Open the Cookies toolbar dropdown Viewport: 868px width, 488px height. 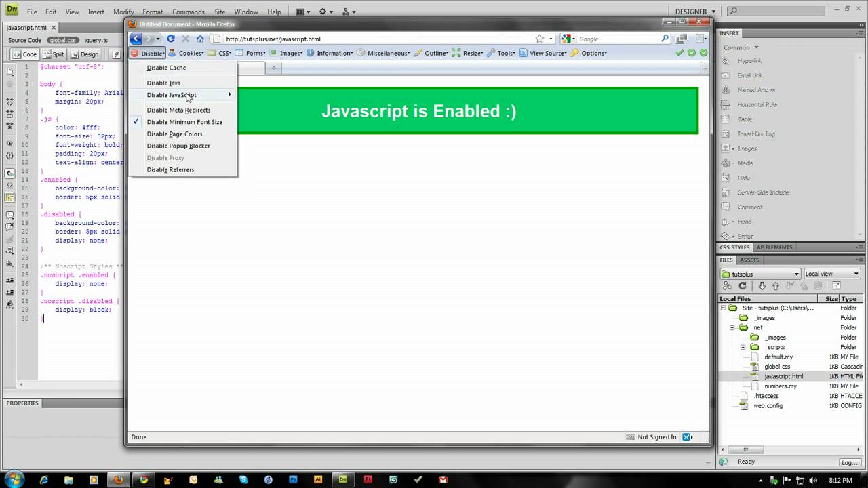186,53
